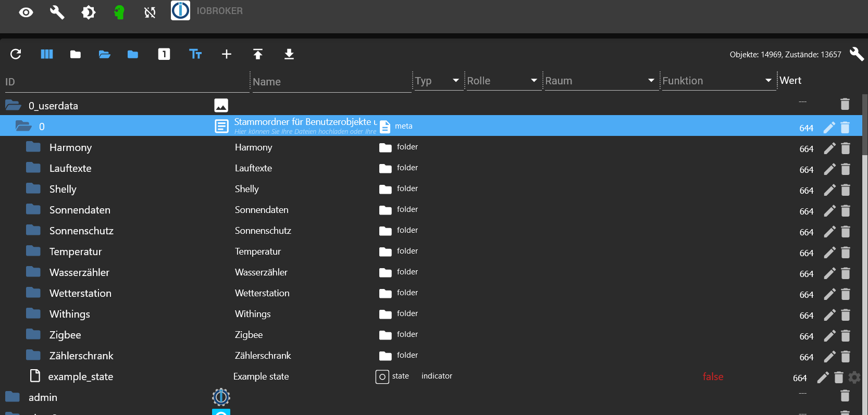
Task: Open object browser wrench settings at right
Action: [857, 54]
